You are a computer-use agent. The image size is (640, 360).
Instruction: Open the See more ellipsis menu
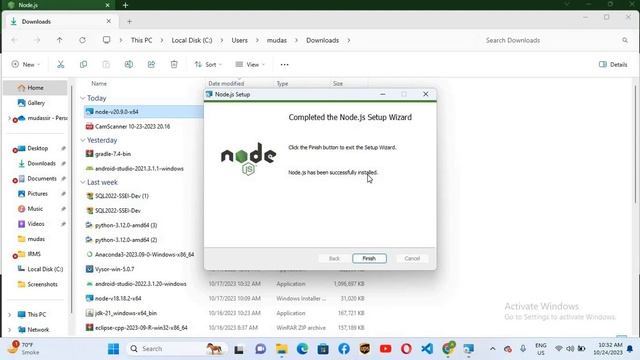click(284, 64)
